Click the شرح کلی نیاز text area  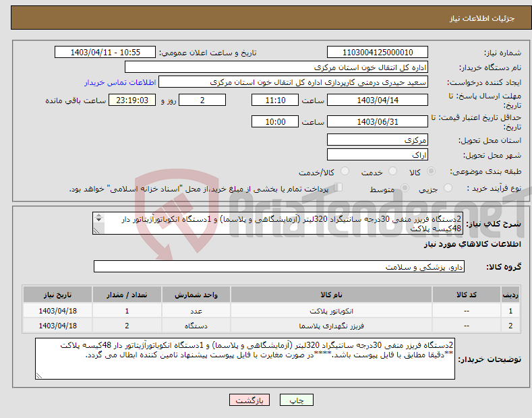[x=278, y=223]
